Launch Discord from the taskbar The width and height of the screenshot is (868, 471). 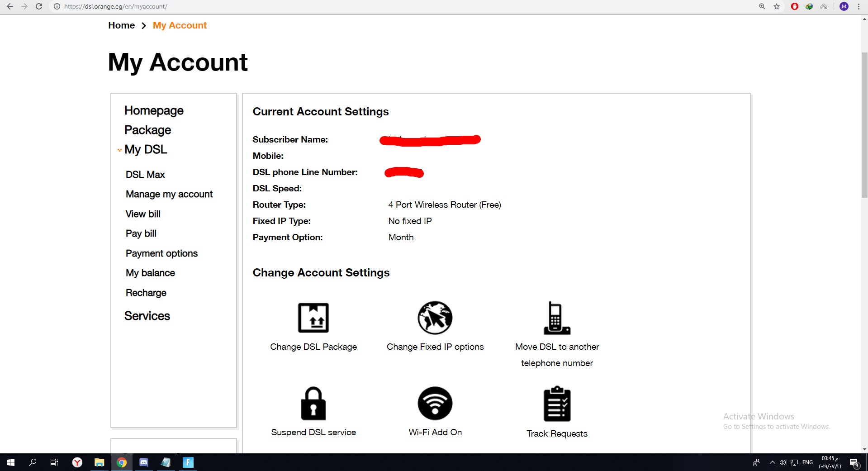144,462
